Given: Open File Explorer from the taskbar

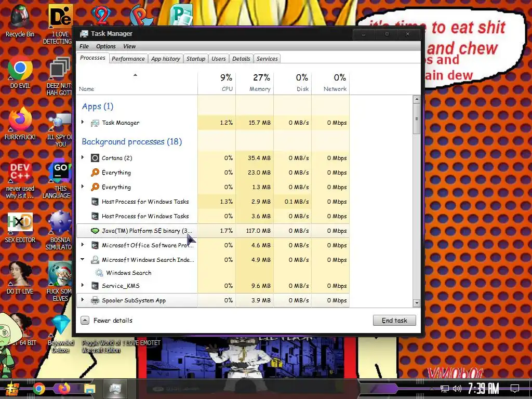Looking at the screenshot, I should [89, 389].
